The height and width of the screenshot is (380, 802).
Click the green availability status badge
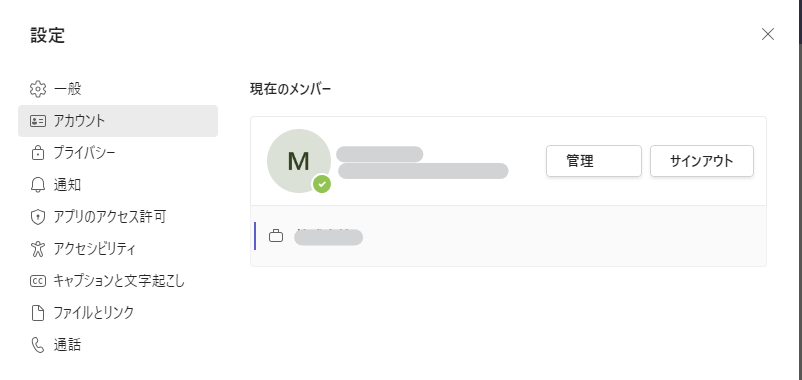[x=322, y=184]
